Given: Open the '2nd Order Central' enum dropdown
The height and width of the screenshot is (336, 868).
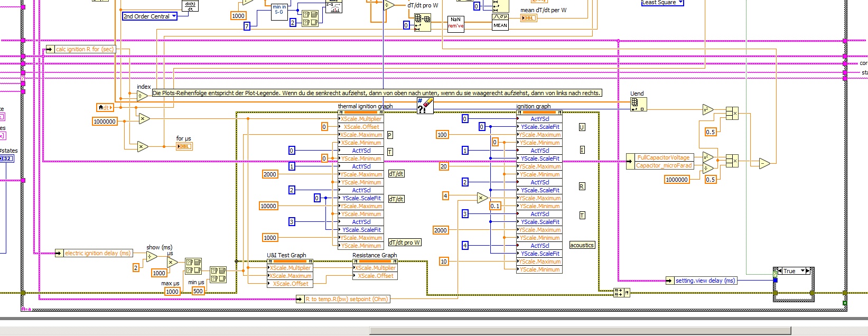Looking at the screenshot, I should (150, 16).
